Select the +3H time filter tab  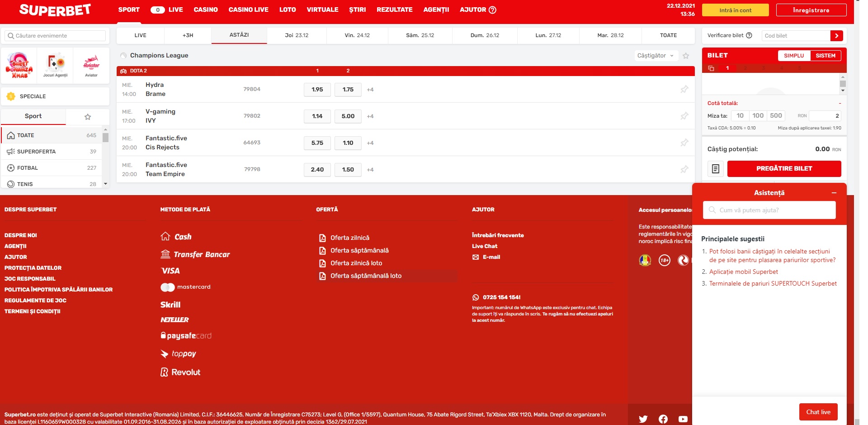pos(188,35)
